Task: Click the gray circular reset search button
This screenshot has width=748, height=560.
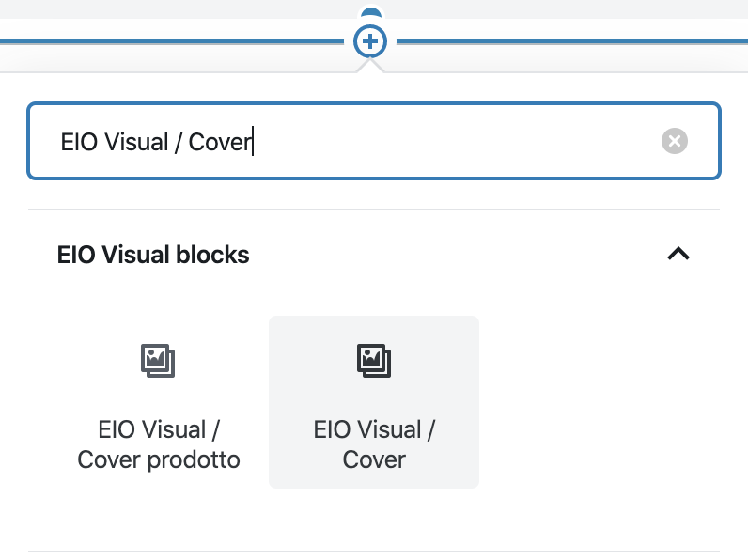Action: click(x=674, y=141)
